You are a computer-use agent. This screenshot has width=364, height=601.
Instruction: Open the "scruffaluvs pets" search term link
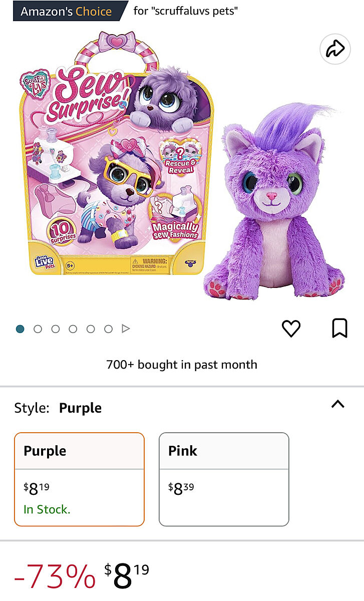[x=186, y=11]
